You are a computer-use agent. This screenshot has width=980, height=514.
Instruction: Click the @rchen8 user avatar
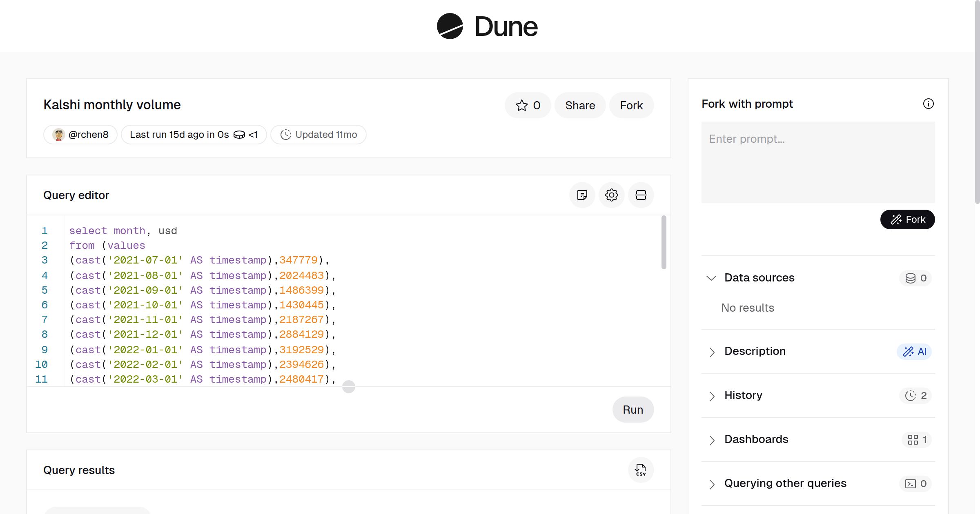point(59,135)
